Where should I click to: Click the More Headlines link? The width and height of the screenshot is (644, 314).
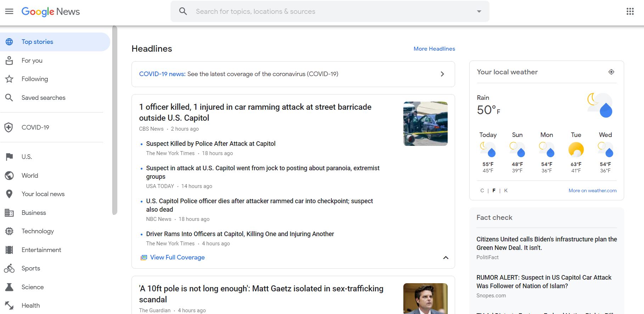(434, 49)
